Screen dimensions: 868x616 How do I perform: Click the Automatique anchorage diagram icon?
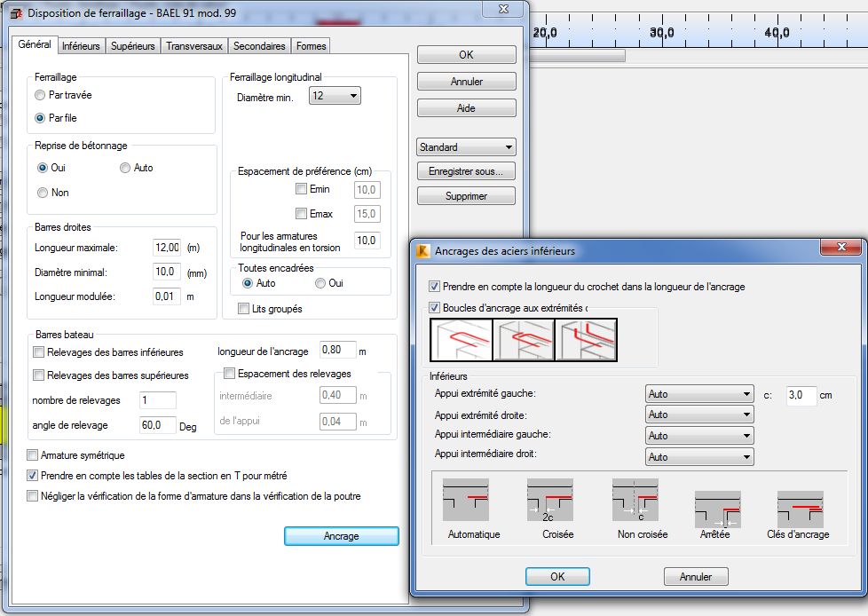point(466,500)
